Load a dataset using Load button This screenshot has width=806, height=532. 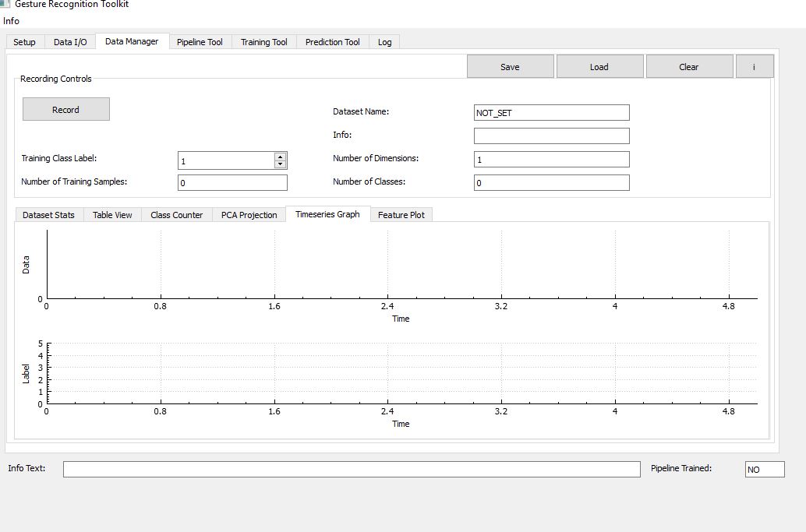point(599,67)
